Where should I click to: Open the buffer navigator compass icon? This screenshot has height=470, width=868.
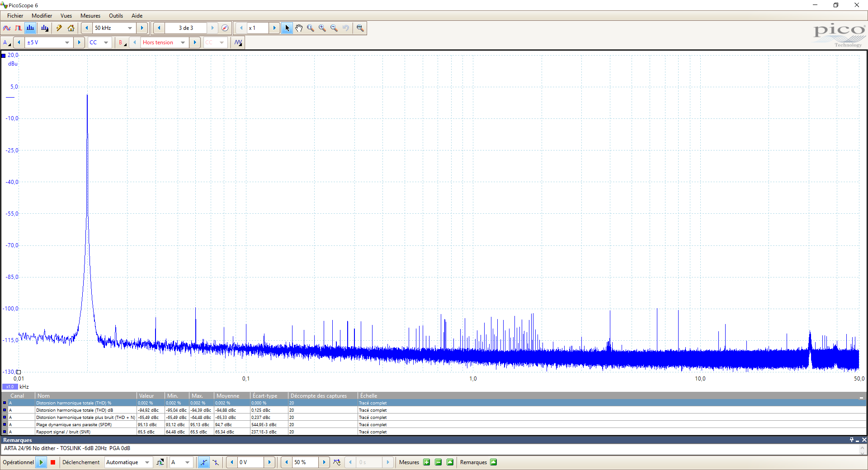coord(225,28)
